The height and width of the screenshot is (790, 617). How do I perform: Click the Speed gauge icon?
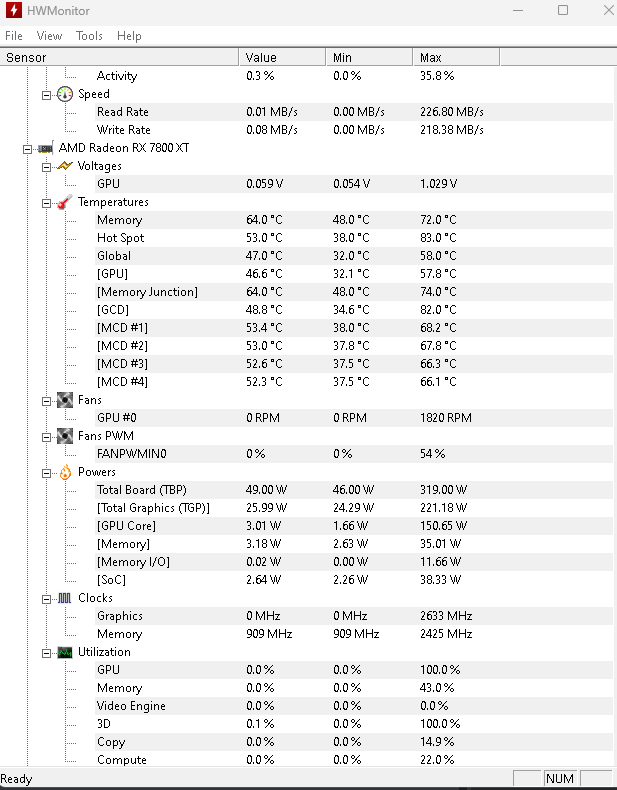pos(64,94)
